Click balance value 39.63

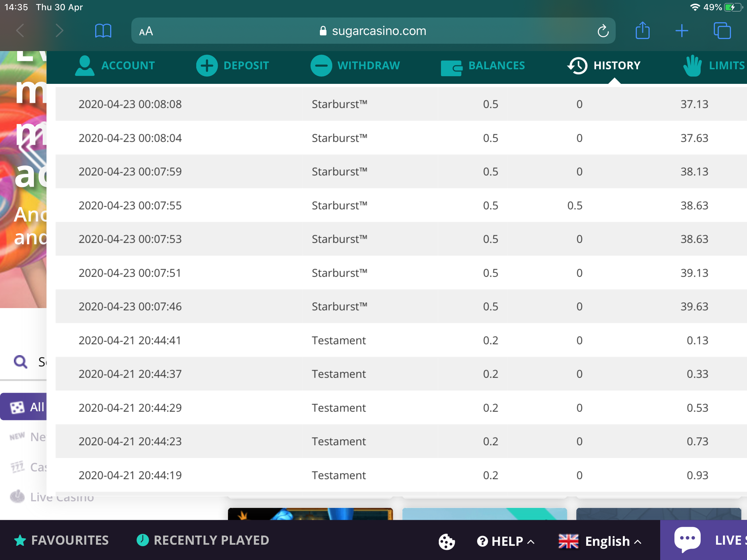click(694, 306)
